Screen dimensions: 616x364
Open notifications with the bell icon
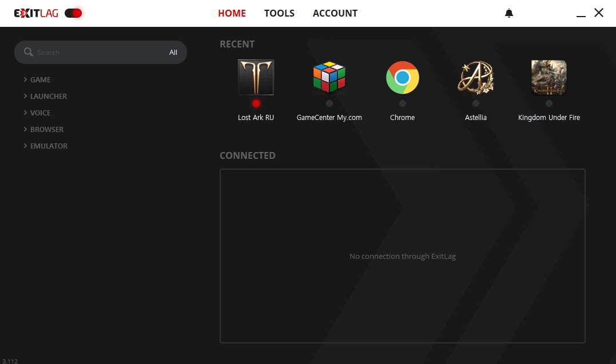[x=509, y=13]
